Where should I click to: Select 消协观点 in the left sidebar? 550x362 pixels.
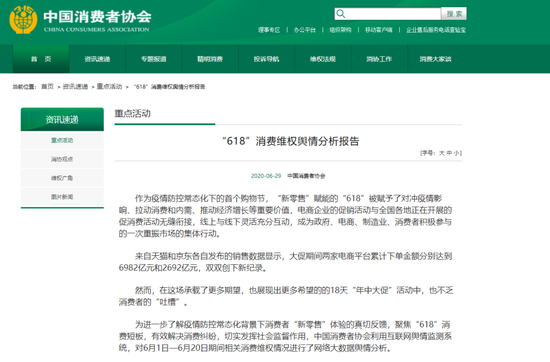click(62, 159)
